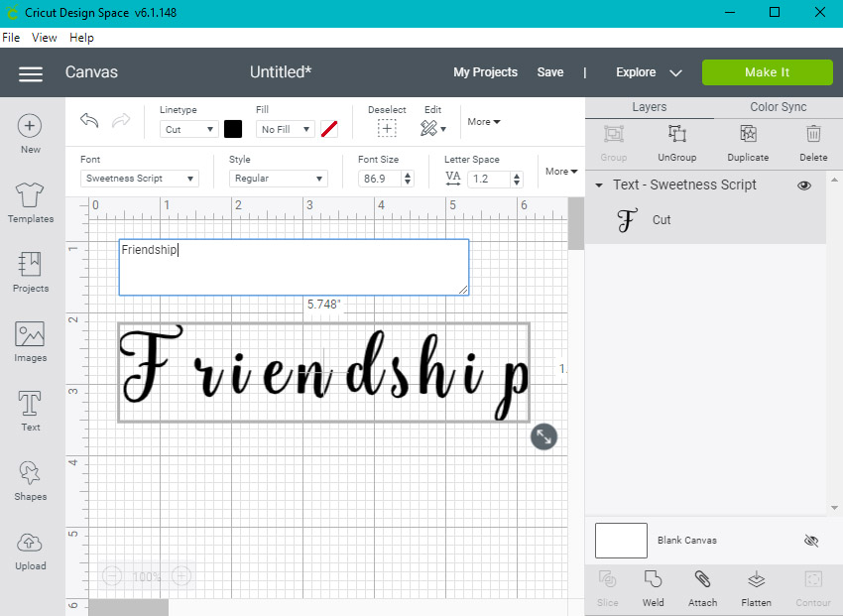843x616 pixels.
Task: Open the More menu in top toolbar
Action: click(x=483, y=122)
